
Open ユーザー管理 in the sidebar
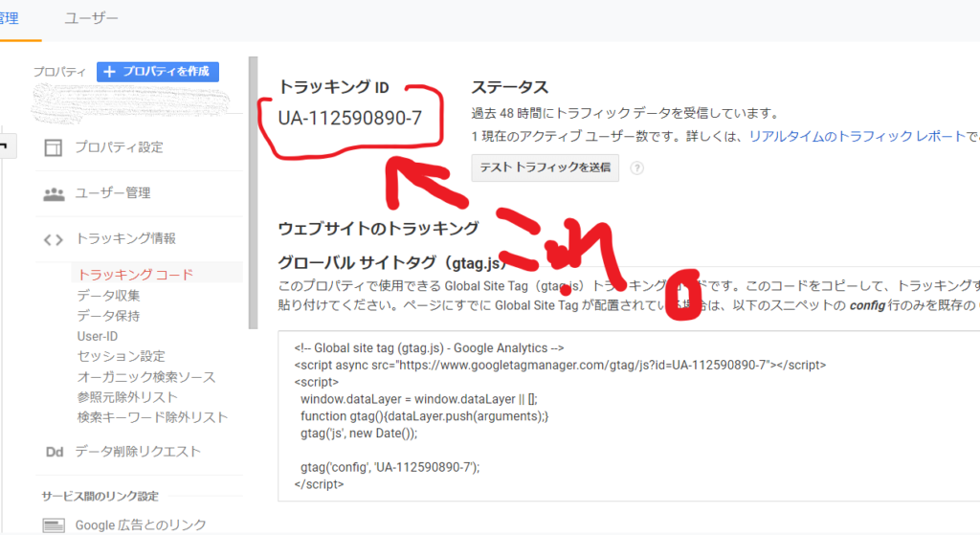[x=113, y=193]
